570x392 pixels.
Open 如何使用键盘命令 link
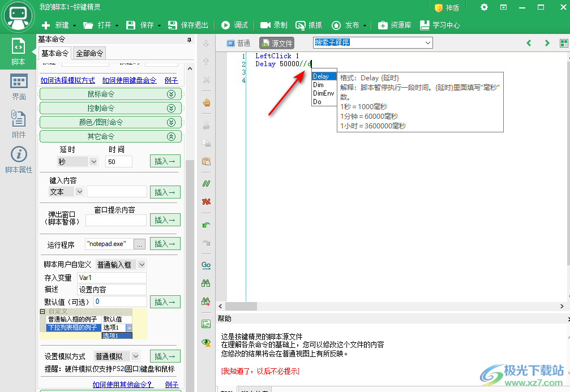(130, 80)
